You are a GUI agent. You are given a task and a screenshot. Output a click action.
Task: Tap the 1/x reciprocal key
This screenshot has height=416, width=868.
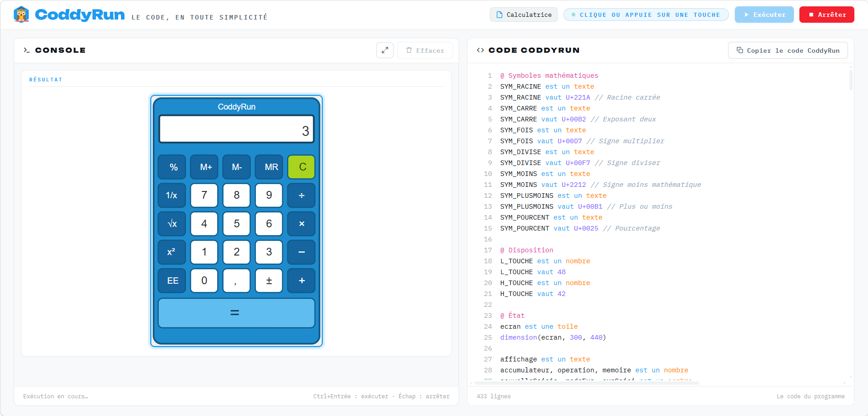(172, 195)
